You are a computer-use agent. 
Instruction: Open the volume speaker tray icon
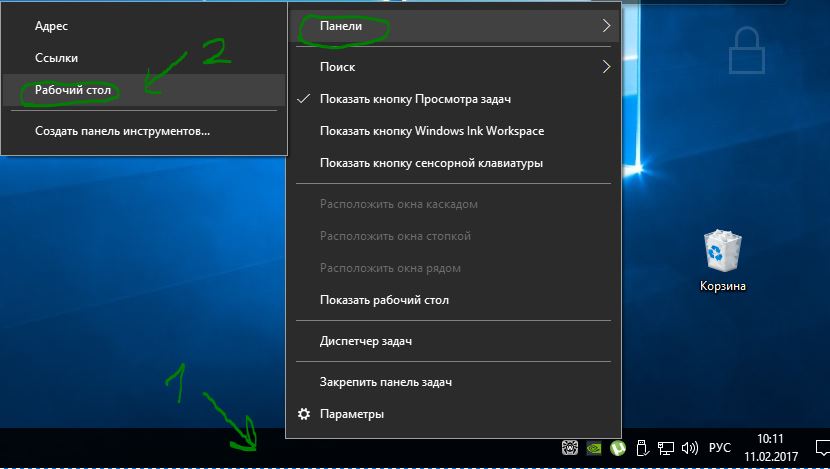pos(690,448)
